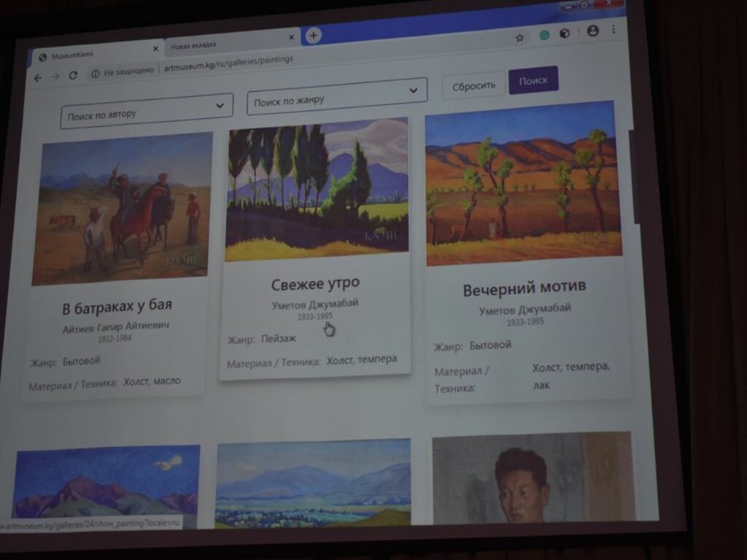Open the Chrome three-dot menu
This screenshot has width=747, height=560.
pyautogui.click(x=614, y=29)
